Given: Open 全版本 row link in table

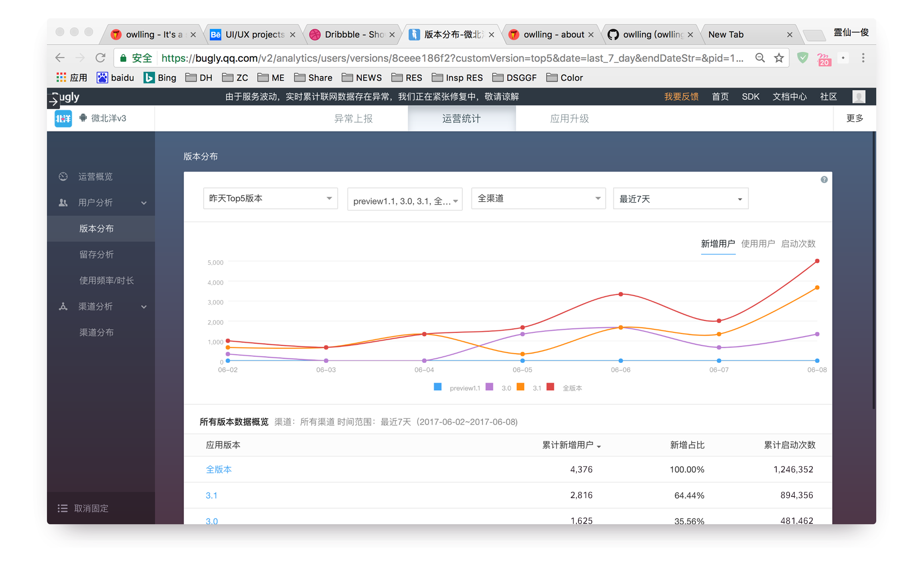Looking at the screenshot, I should [218, 469].
